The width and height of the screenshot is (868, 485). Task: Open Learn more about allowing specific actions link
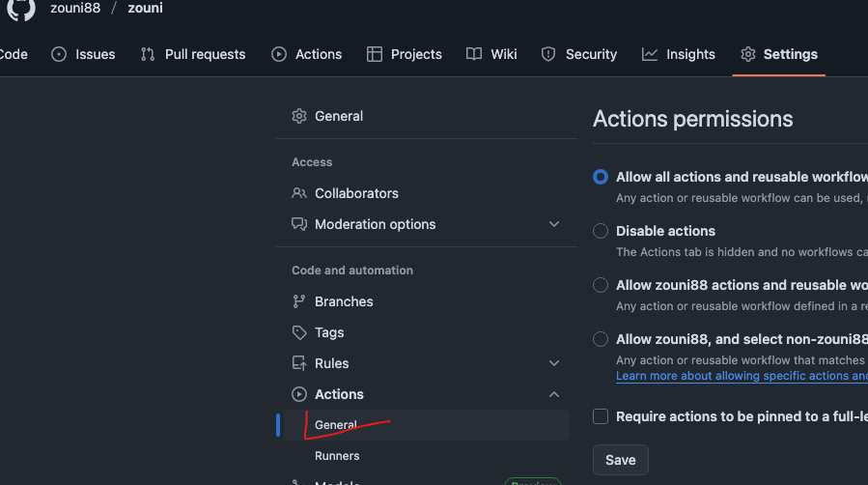pyautogui.click(x=741, y=376)
